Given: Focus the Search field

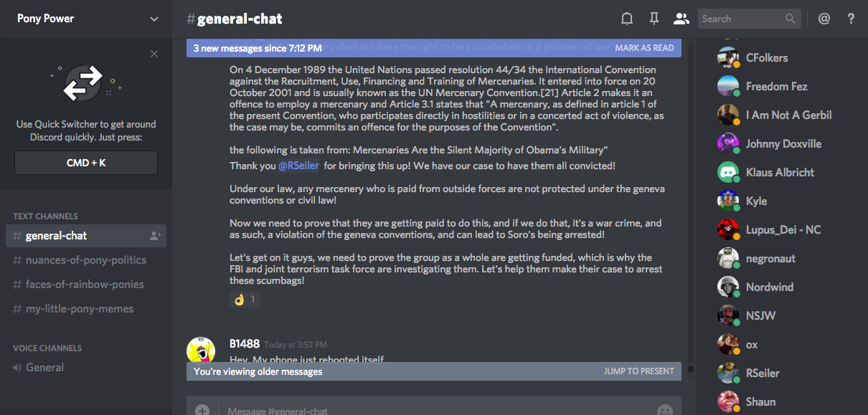Looking at the screenshot, I should 741,19.
